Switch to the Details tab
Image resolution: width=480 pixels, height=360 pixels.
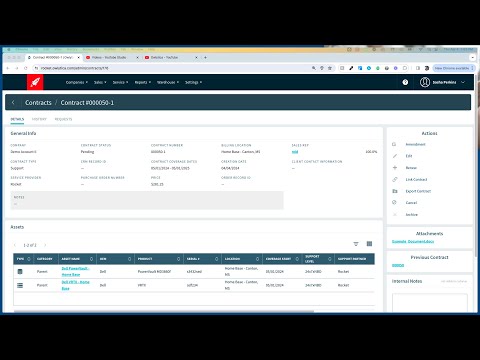pyautogui.click(x=17, y=119)
